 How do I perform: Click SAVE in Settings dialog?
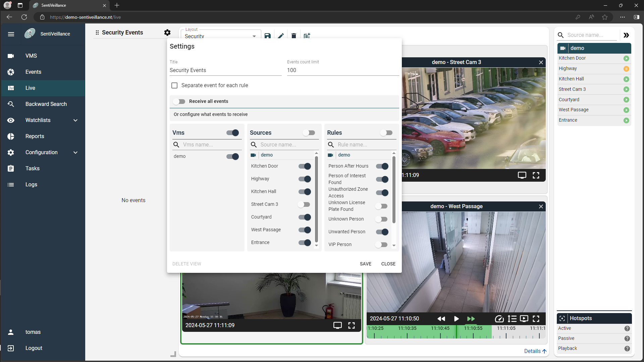pos(366,264)
